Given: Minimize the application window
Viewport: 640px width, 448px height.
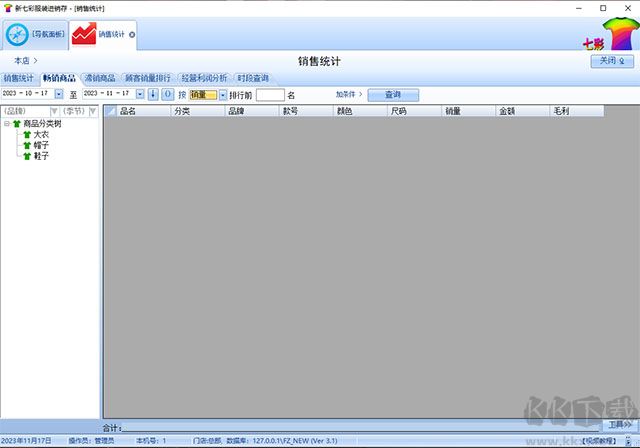Looking at the screenshot, I should 579,8.
